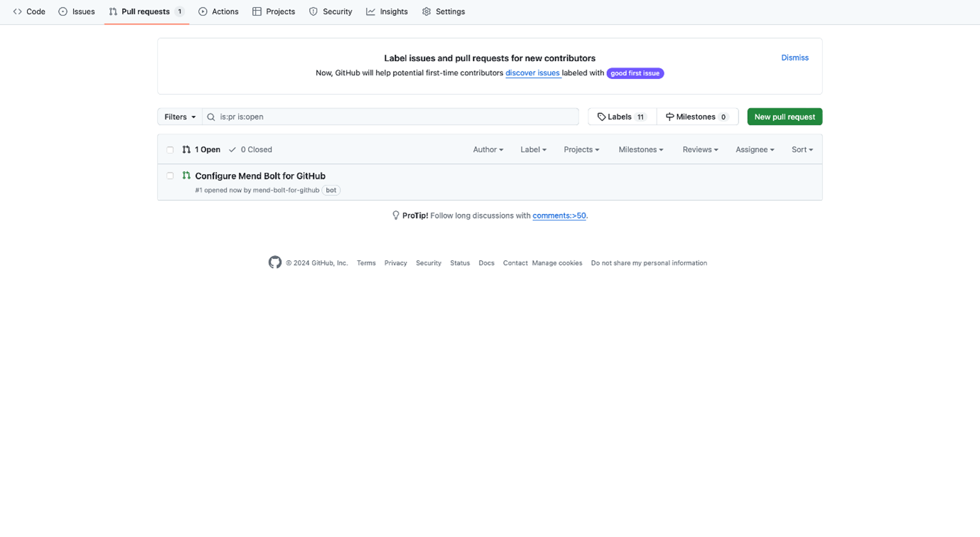This screenshot has height=537, width=980.
Task: Open the footer Contact link
Action: tap(515, 263)
